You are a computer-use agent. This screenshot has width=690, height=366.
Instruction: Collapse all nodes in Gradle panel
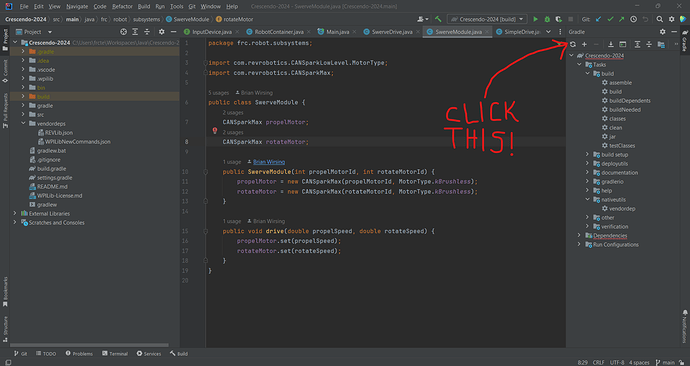649,44
